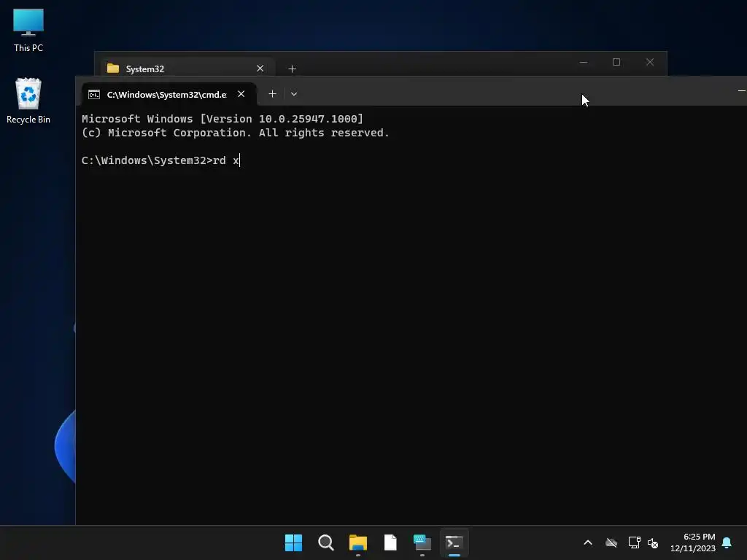The height and width of the screenshot is (560, 747).
Task: Add a new tab in File Explorer
Action: tap(292, 69)
